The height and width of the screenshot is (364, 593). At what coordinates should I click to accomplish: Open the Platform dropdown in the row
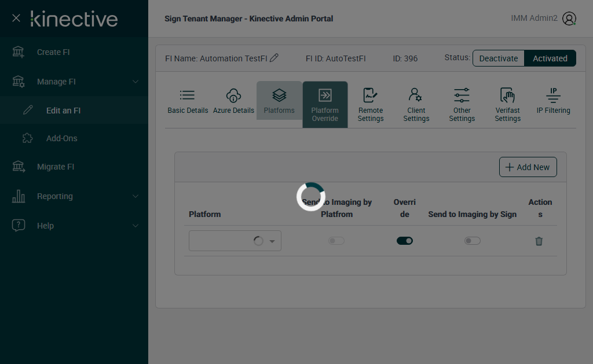235,241
